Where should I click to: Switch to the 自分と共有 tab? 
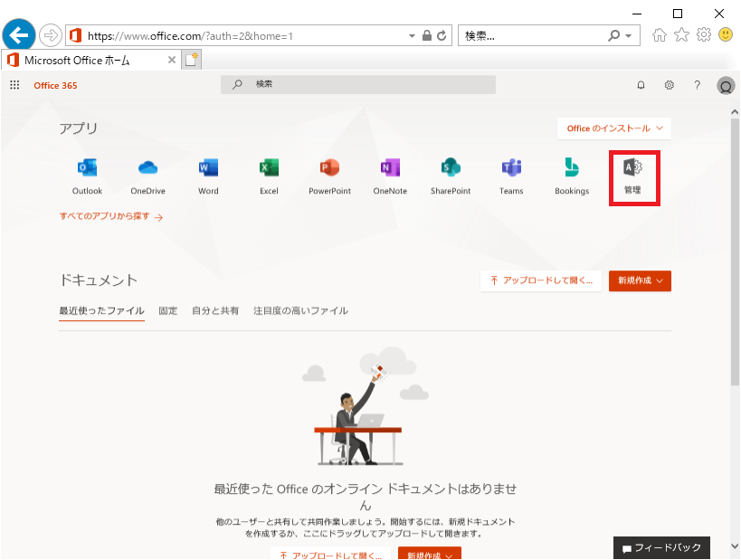[x=215, y=310]
